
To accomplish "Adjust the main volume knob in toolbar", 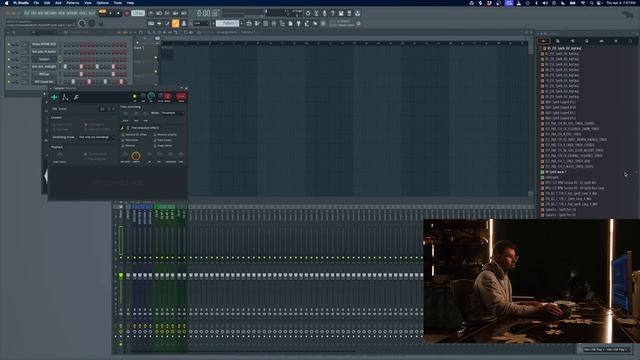I will (82, 23).
